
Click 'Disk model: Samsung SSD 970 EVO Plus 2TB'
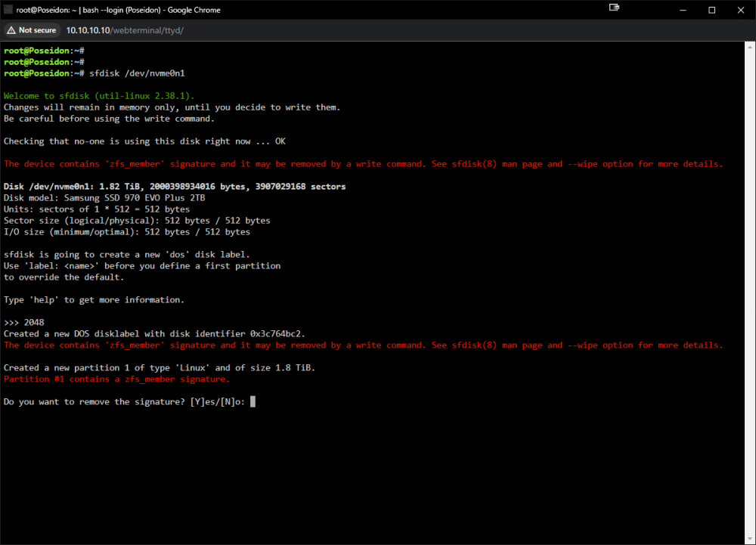coord(104,198)
